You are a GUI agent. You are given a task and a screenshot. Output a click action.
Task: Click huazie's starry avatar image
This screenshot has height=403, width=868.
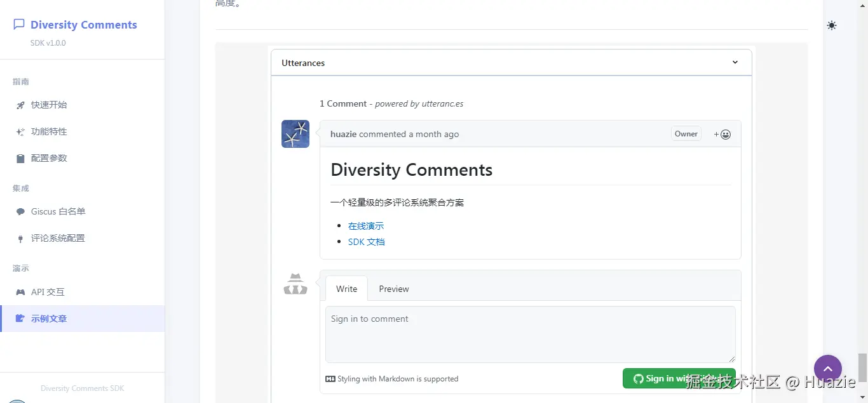(295, 134)
